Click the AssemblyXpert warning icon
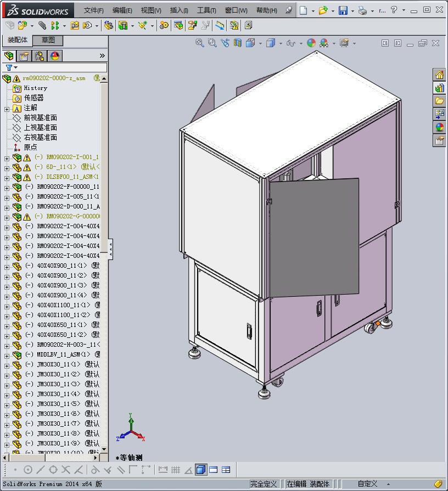 click(234, 25)
